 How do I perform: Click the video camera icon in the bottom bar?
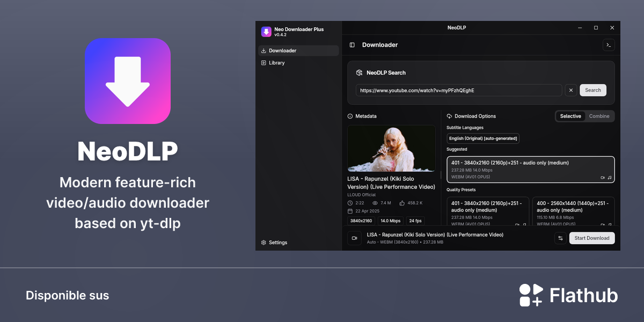pos(354,238)
